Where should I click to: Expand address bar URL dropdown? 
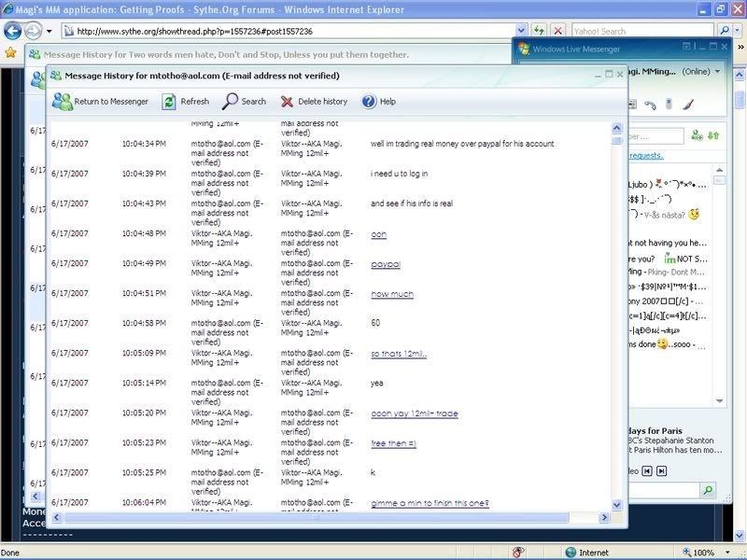pyautogui.click(x=521, y=32)
